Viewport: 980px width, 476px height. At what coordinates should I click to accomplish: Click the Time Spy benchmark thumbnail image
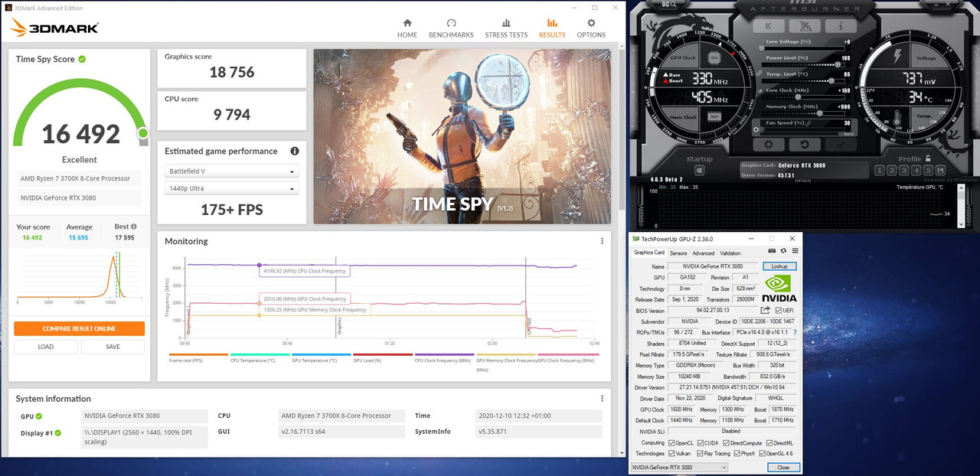pyautogui.click(x=462, y=136)
